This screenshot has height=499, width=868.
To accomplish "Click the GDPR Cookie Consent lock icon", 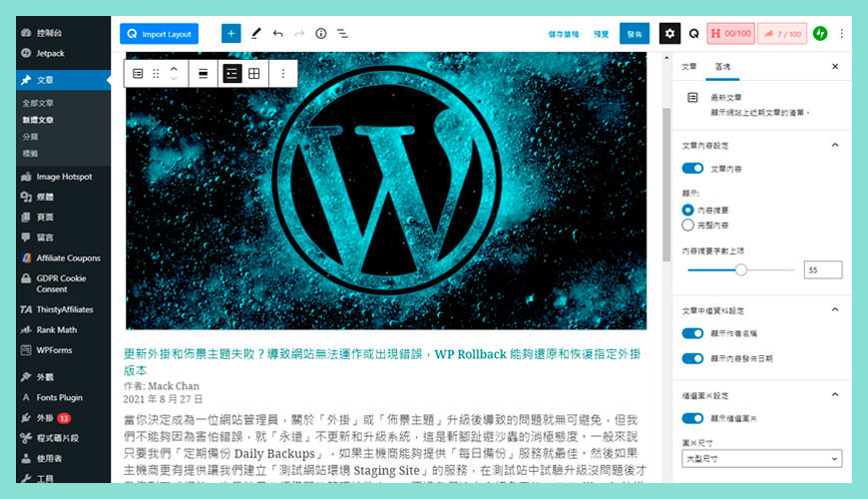I will click(x=26, y=278).
